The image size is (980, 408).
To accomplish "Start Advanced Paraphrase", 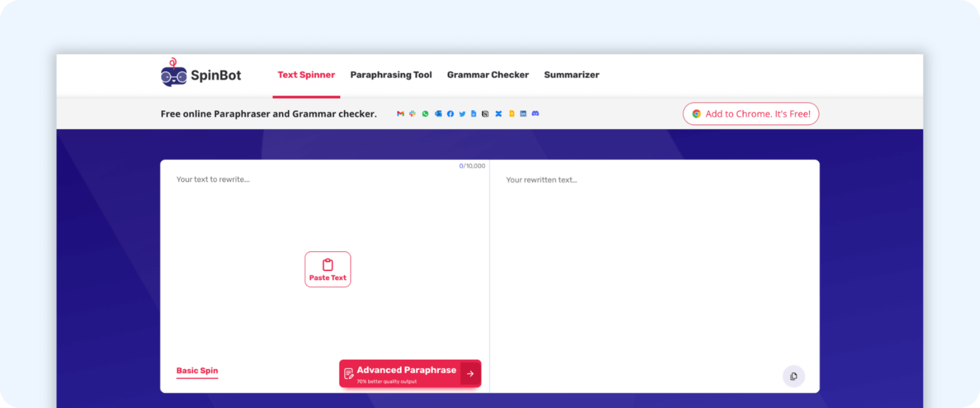I will [x=410, y=374].
